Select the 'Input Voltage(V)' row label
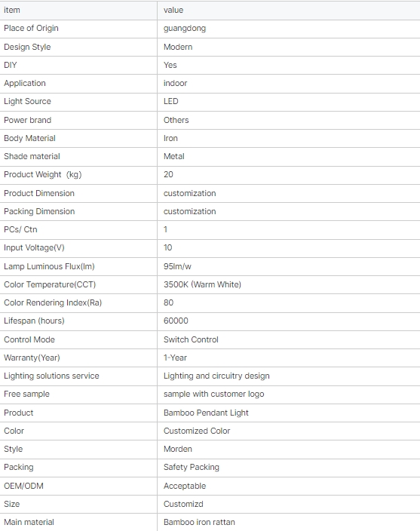Viewport: 420px width, 531px height. click(34, 248)
